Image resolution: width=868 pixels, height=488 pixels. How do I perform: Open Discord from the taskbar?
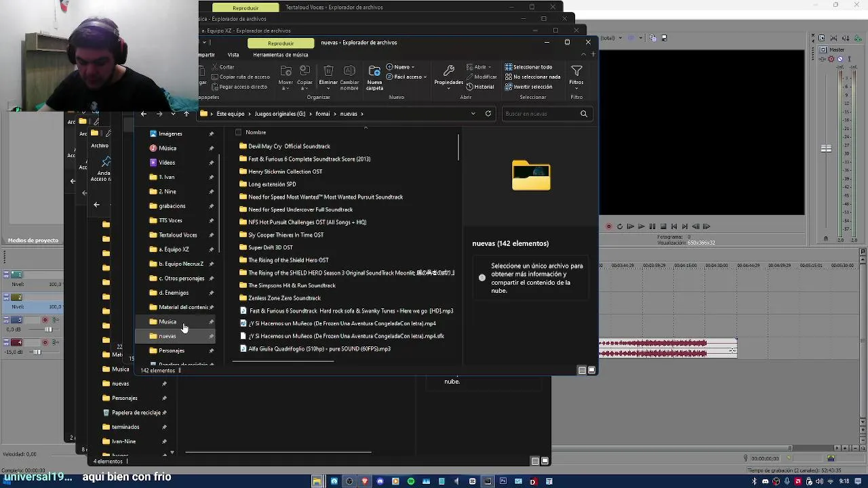point(380,481)
